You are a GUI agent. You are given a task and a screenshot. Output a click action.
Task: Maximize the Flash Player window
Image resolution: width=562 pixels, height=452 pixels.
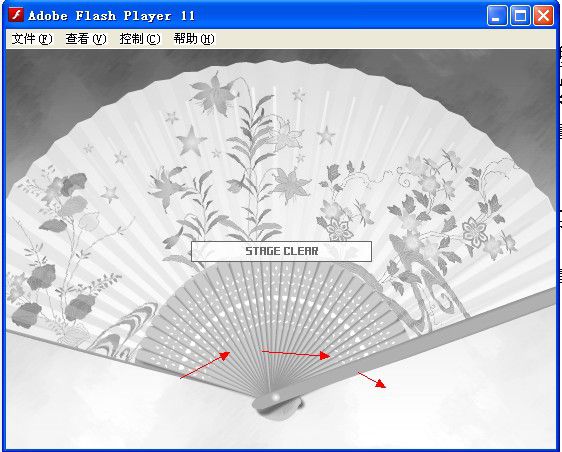coord(520,16)
